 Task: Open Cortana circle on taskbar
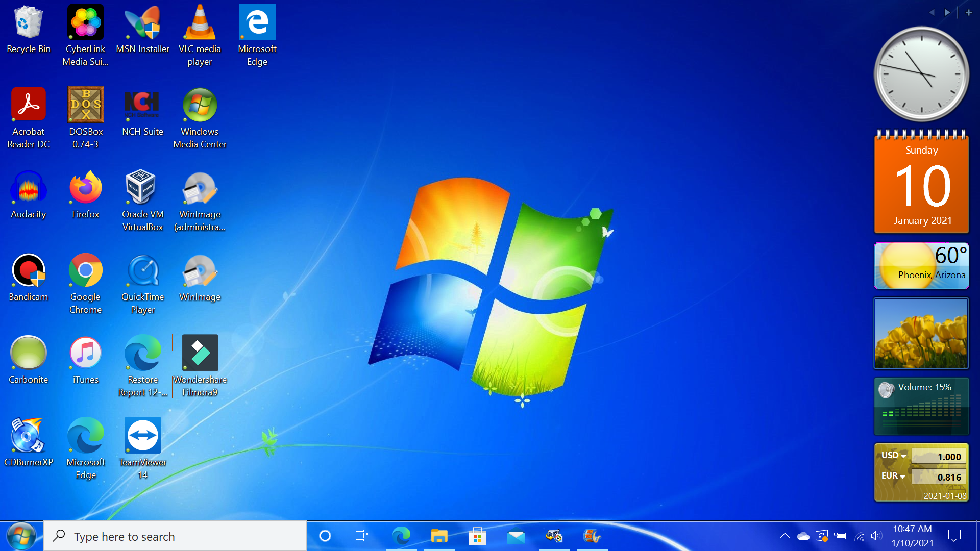(325, 536)
